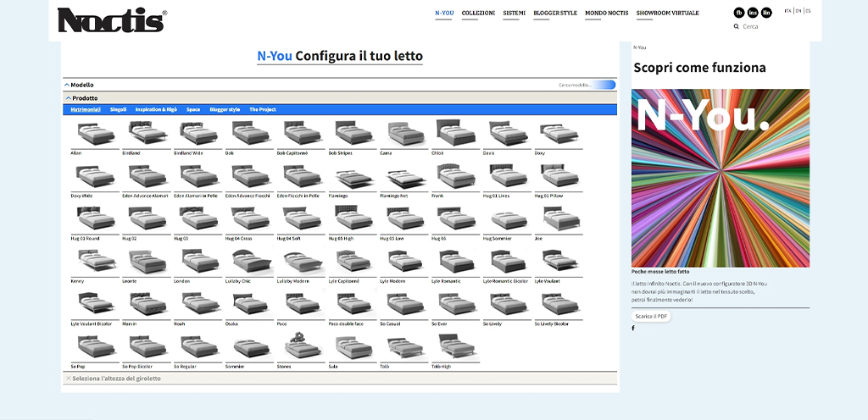Viewport: 868px width, 420px height.
Task: Select the Birdland bed thumbnail
Action: 147,134
